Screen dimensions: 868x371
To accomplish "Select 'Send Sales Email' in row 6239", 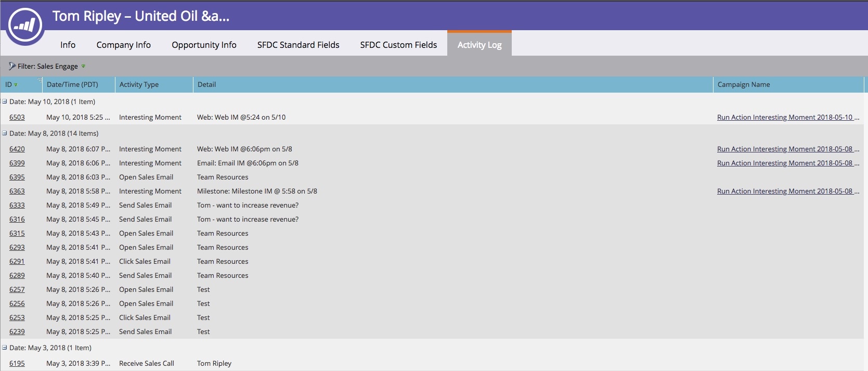I will click(x=145, y=331).
